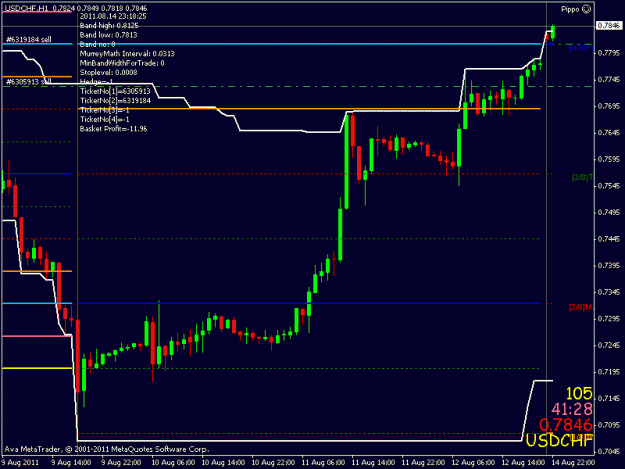Click the Band low: 0.7813 line
This screenshot has height=469, width=625.
[108, 35]
